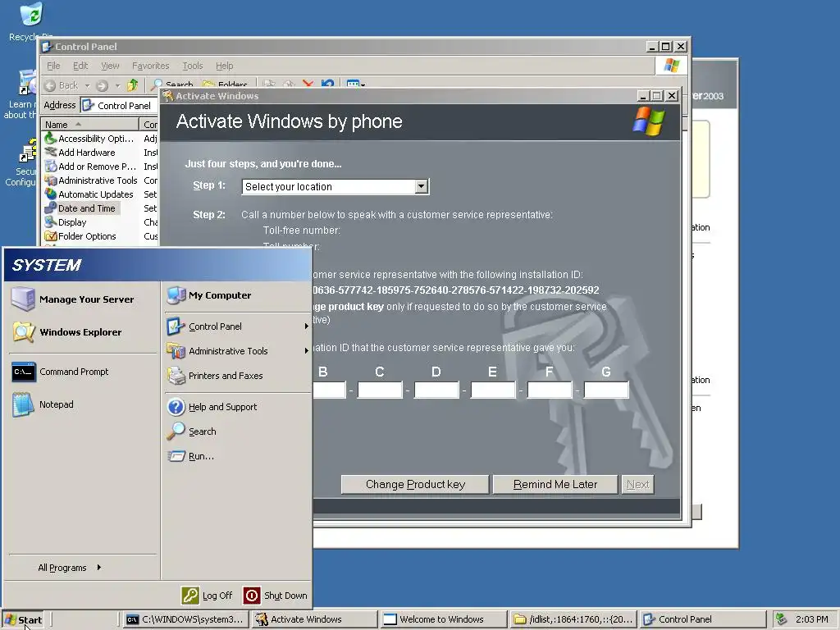Click confirmation ID field D

[x=436, y=390]
